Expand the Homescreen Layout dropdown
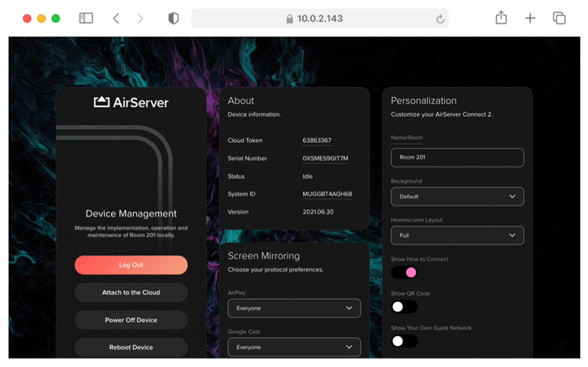The image size is (588, 367). [457, 235]
